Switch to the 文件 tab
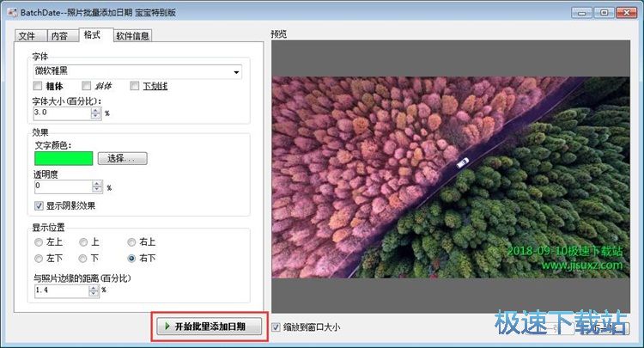 click(30, 36)
